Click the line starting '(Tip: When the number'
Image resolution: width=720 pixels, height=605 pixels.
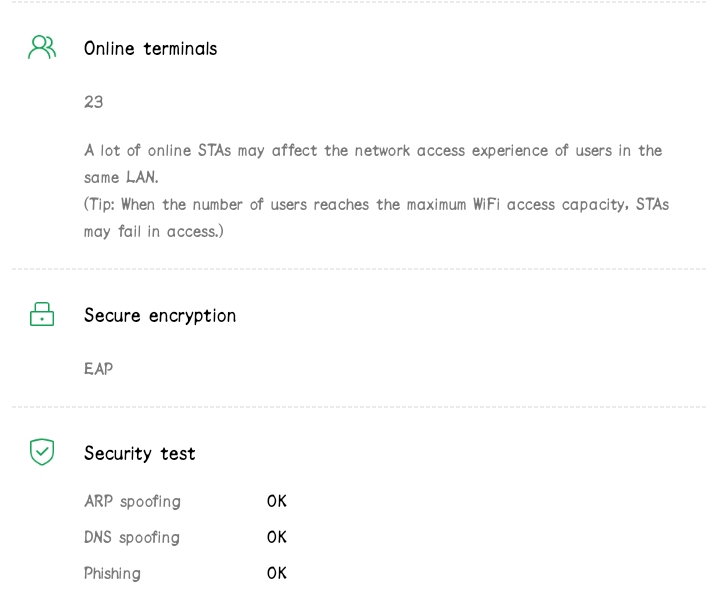coord(376,204)
